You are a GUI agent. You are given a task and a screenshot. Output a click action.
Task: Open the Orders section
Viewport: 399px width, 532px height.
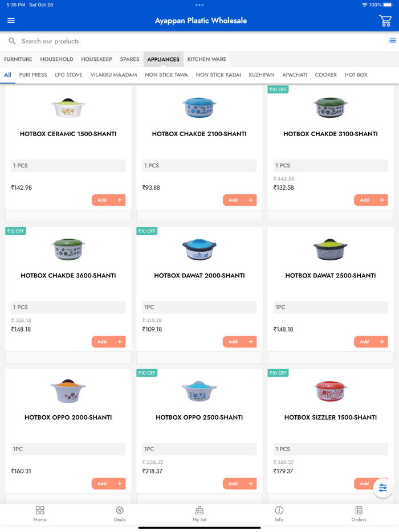click(x=359, y=514)
